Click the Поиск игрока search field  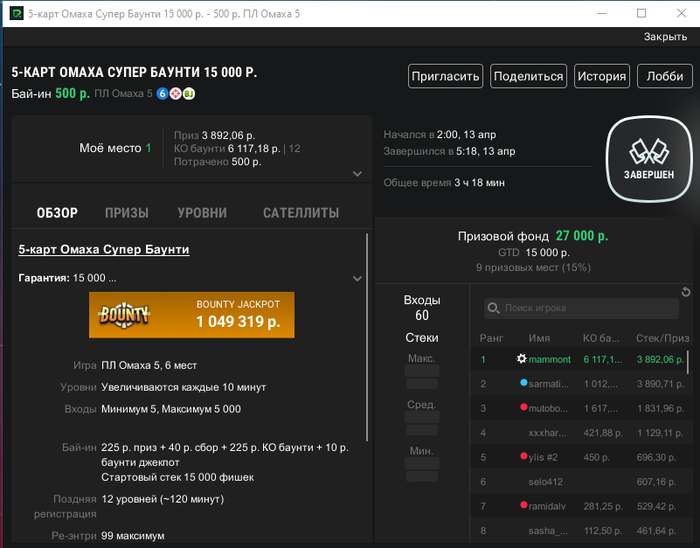[580, 309]
